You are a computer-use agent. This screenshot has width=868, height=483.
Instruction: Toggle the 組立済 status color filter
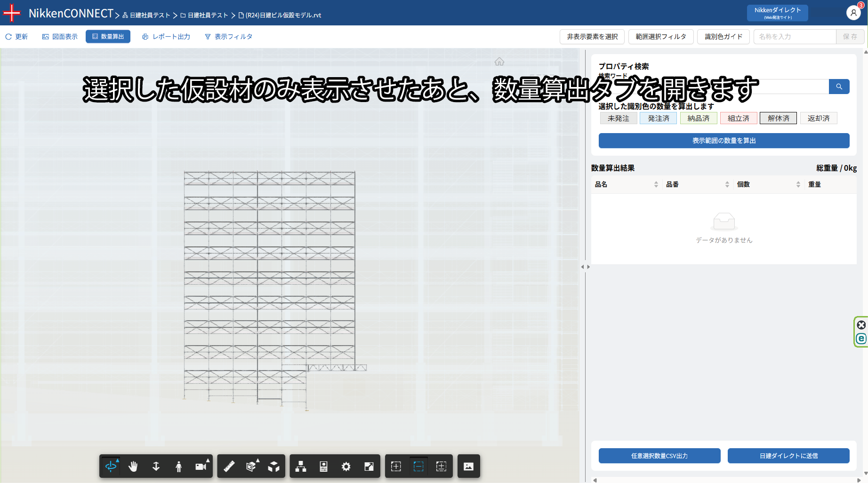click(x=738, y=119)
